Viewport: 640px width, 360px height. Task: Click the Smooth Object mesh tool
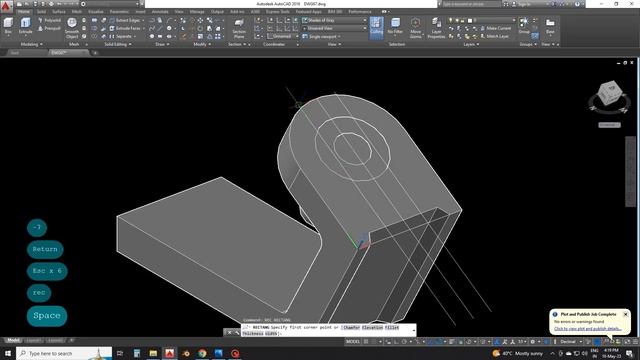[71, 28]
